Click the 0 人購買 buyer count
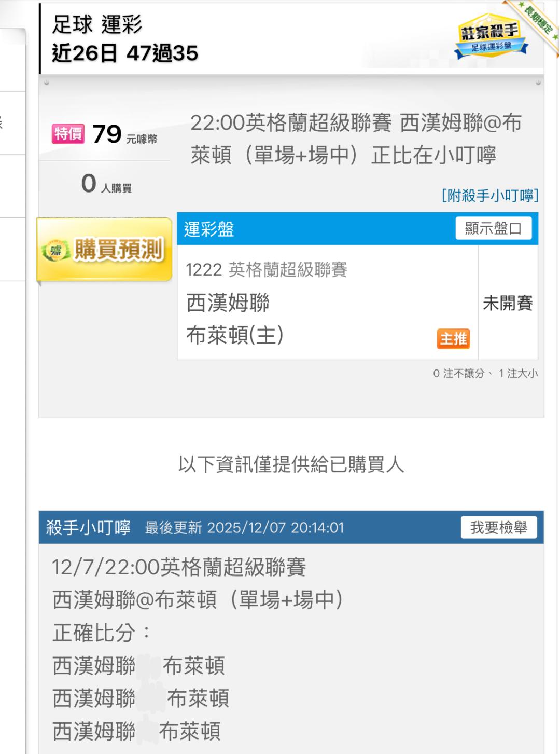Screen dimensions: 560x754 (x=106, y=184)
